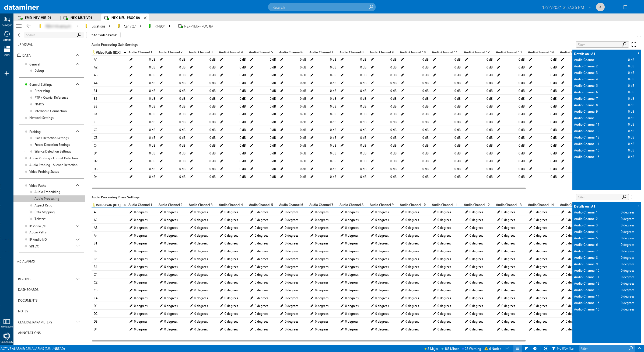Click the plus icon in the left sidebar
This screenshot has height=352, width=644.
click(x=7, y=73)
